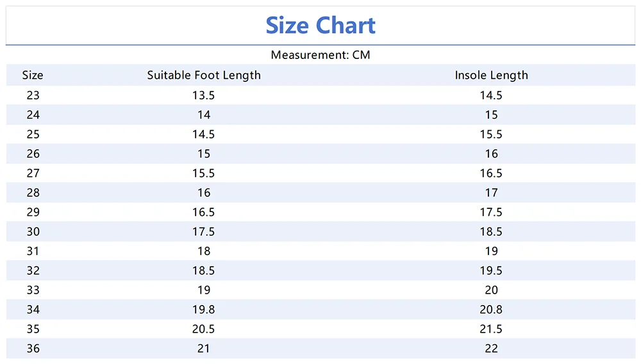This screenshot has height=364, width=641.
Task: Select the size 35 cell
Action: (x=33, y=329)
